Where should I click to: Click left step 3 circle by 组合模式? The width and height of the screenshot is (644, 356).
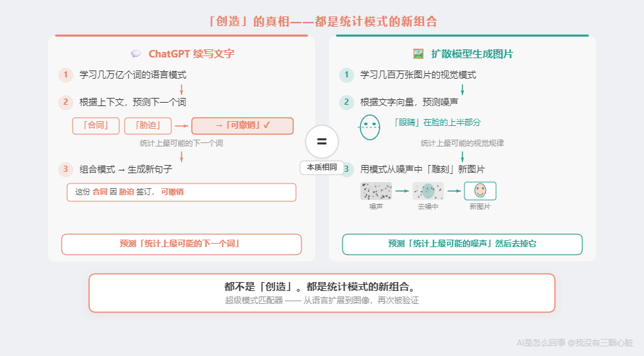pyautogui.click(x=66, y=168)
